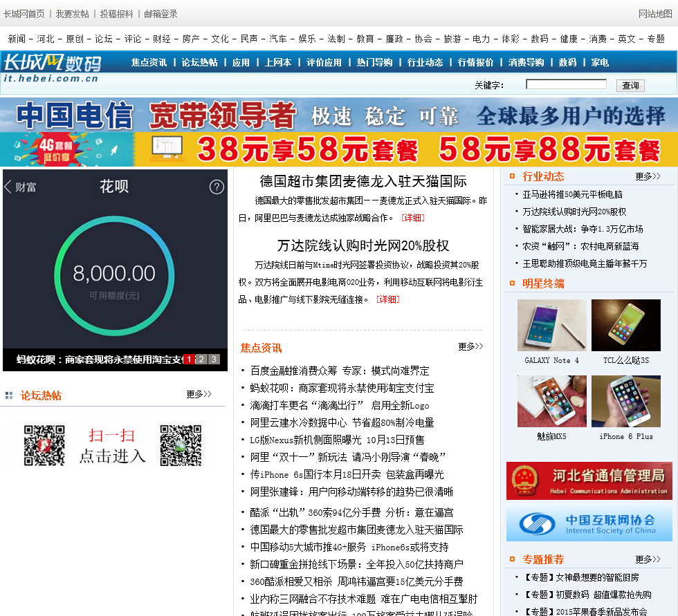Click the right QR code image

(x=181, y=445)
